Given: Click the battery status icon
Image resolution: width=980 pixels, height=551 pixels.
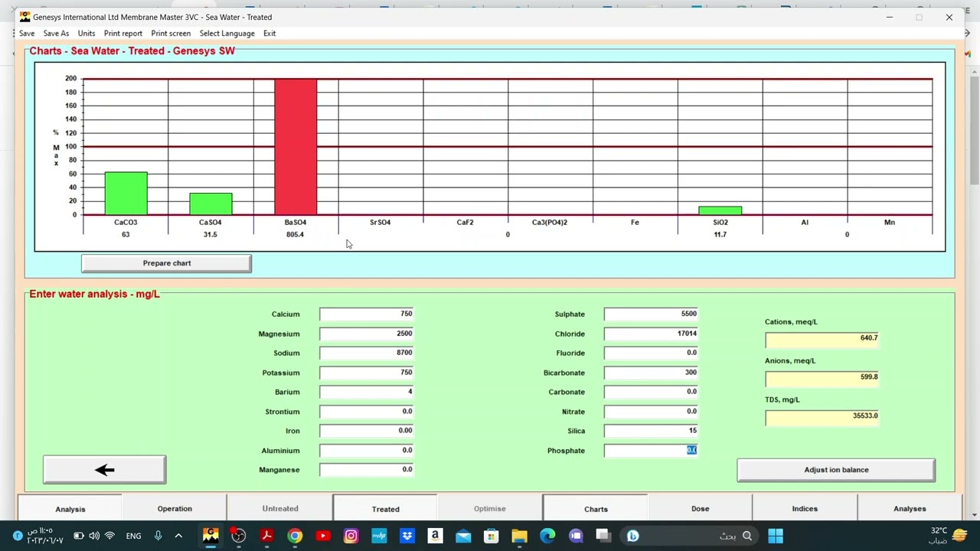Looking at the screenshot, I should pyautogui.click(x=78, y=536).
